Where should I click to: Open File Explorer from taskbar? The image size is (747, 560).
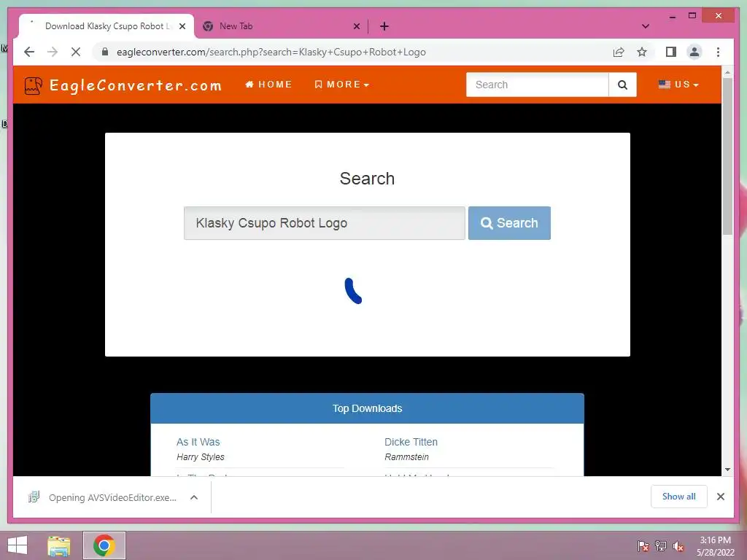59,545
